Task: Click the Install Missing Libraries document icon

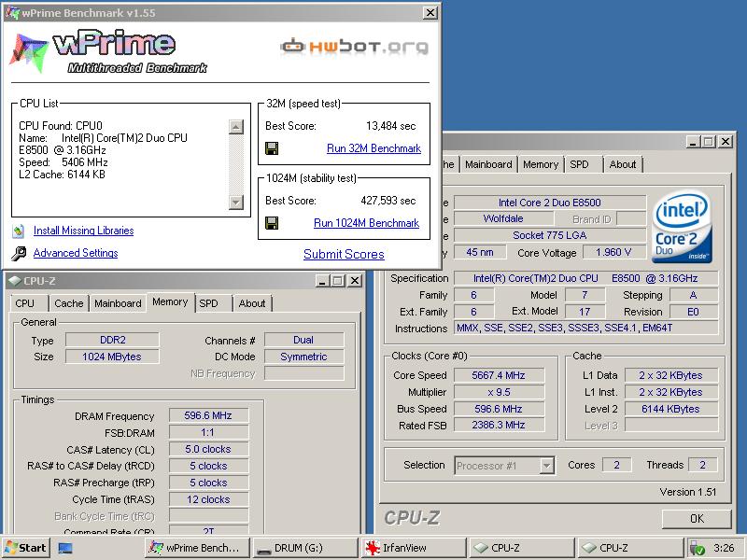Action: [x=19, y=231]
